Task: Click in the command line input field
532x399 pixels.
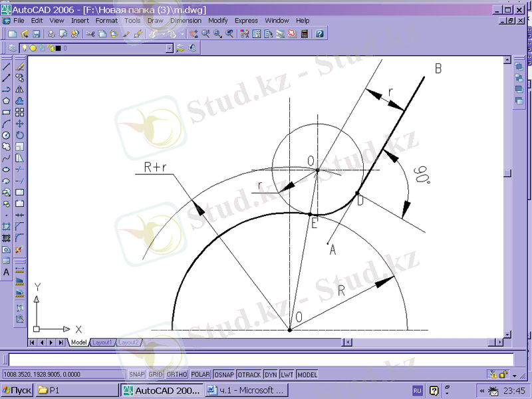Action: [259, 360]
